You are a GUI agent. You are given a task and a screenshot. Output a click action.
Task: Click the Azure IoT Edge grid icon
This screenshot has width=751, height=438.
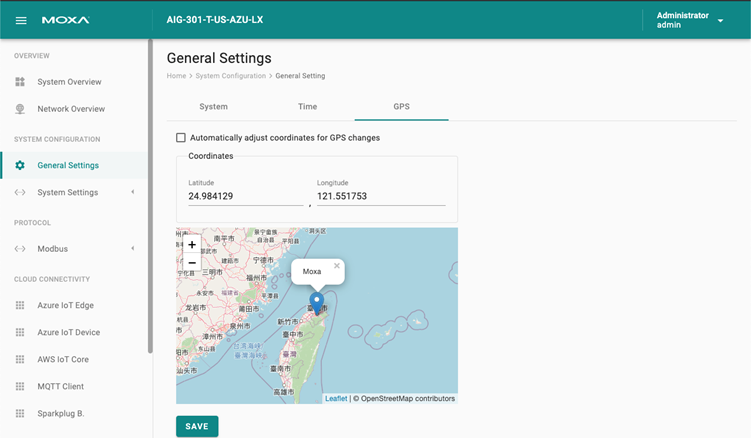(x=20, y=305)
